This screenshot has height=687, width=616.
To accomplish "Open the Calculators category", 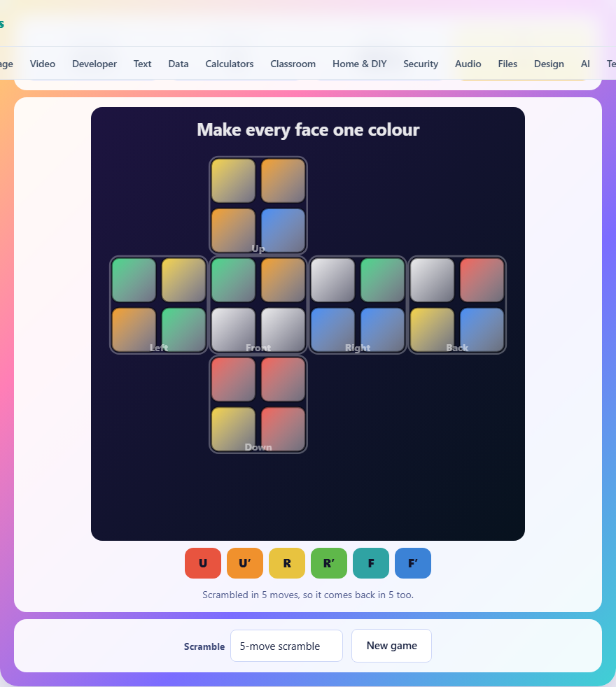I will click(x=230, y=64).
